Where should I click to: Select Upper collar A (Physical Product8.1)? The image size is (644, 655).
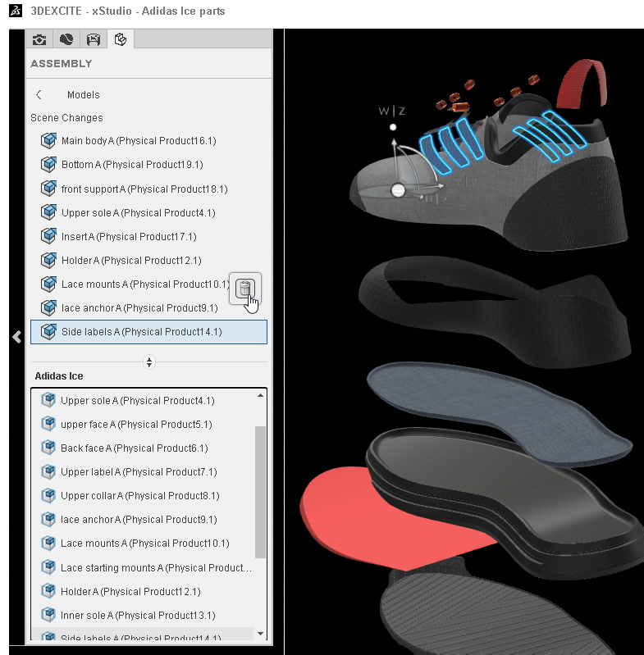143,496
